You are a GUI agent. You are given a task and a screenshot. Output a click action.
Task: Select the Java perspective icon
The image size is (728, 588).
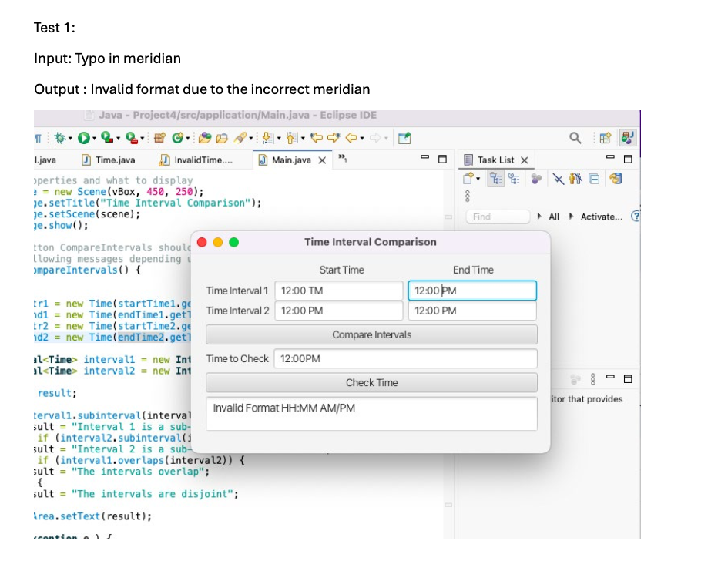tap(628, 139)
